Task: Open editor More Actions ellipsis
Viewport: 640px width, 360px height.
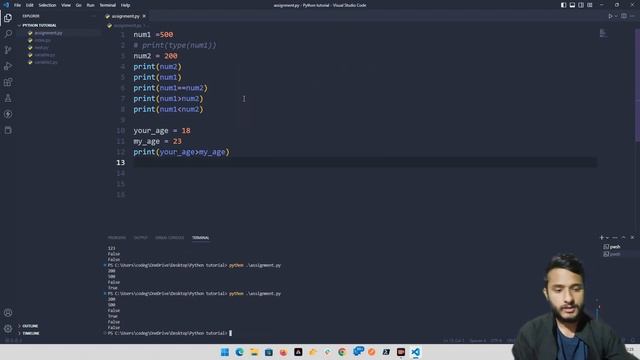Action: click(633, 16)
